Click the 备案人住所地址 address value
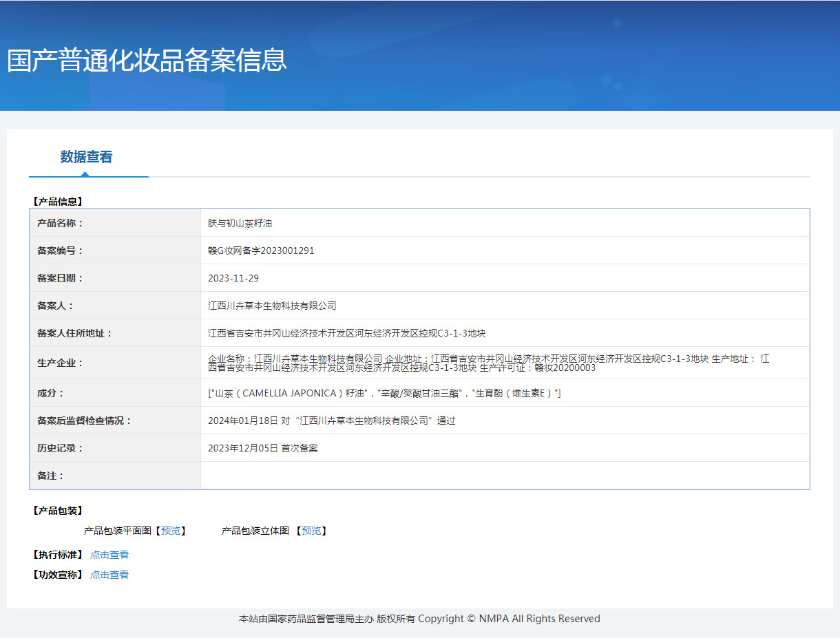Viewport: 840px width, 638px height. coord(346,333)
